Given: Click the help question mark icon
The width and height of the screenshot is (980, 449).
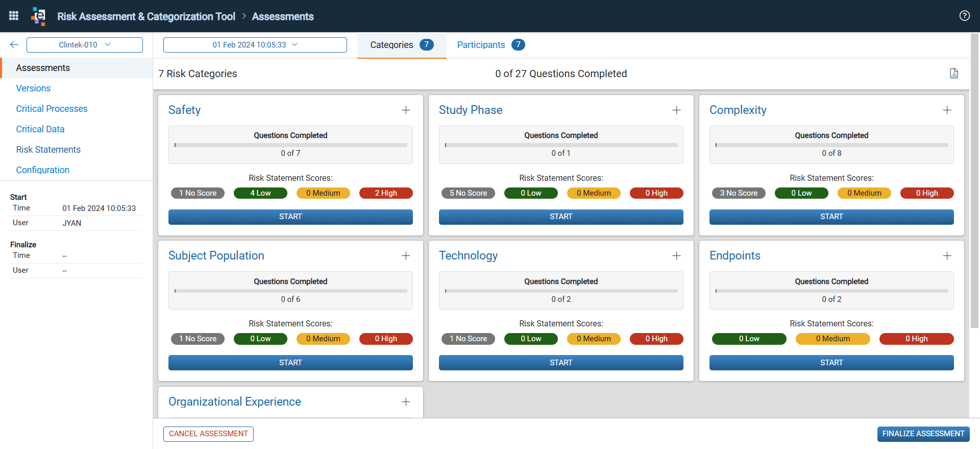Looking at the screenshot, I should (964, 16).
